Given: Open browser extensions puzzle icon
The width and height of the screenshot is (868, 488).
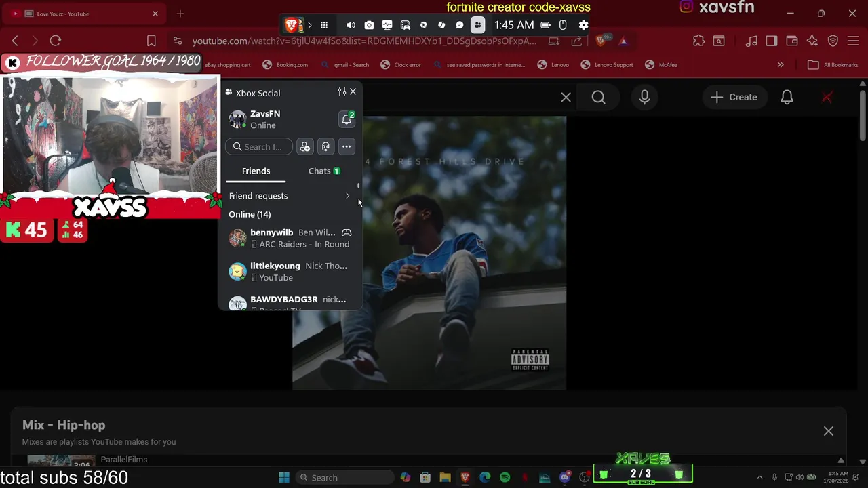Looking at the screenshot, I should click(x=698, y=41).
